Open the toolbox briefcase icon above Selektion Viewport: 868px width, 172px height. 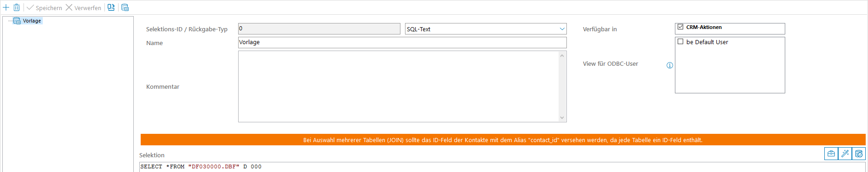point(831,154)
